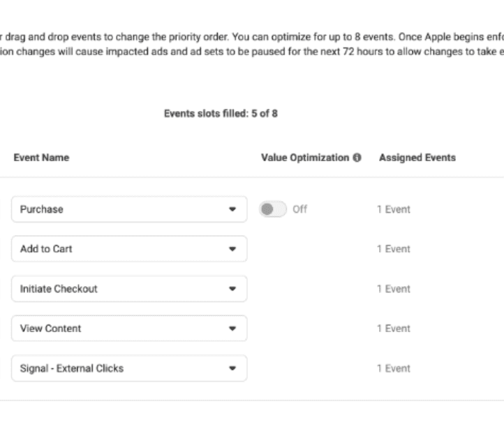Click the caret arrow on View Content
The image size is (504, 434).
[232, 329]
